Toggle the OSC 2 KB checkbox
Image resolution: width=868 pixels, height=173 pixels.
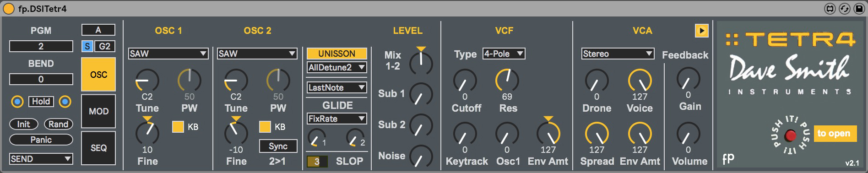[265, 127]
